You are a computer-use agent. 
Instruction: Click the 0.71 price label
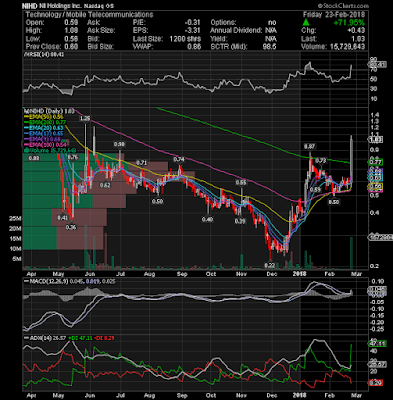[x=141, y=163]
